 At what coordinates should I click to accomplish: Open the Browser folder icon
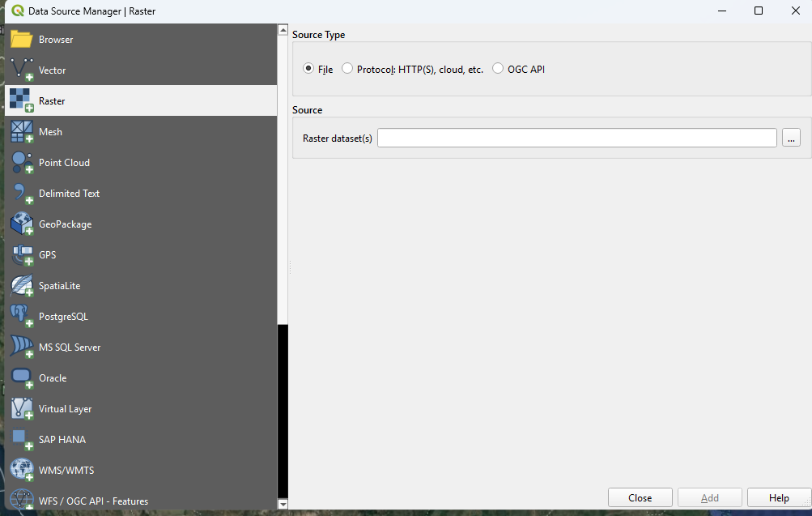click(x=21, y=40)
